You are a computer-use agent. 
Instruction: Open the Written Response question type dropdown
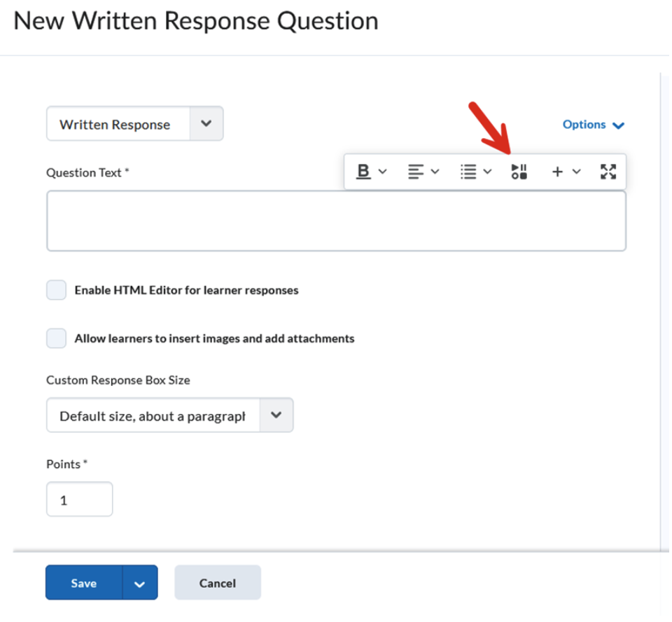[x=135, y=124]
